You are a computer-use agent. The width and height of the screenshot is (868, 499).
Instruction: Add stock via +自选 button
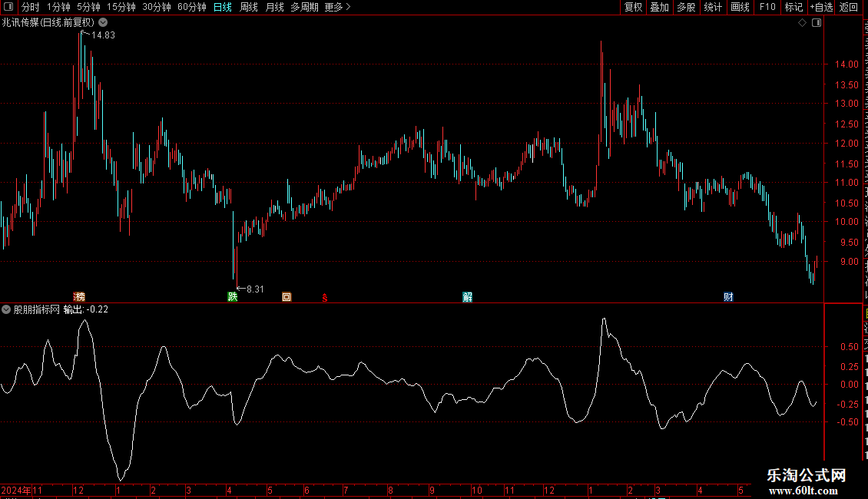point(821,7)
